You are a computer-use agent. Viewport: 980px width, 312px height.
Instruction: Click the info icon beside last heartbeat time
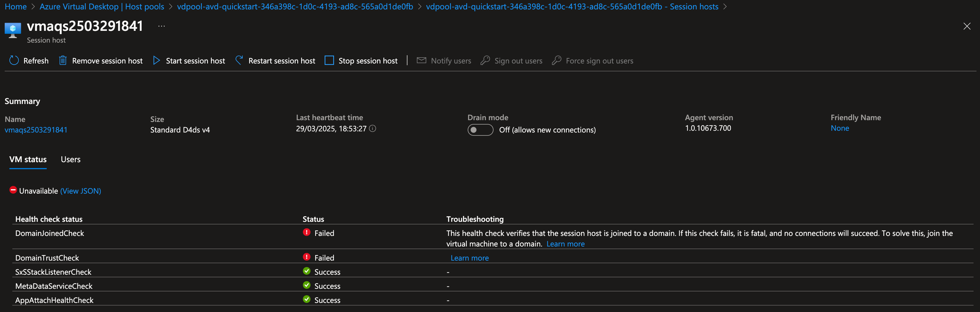(372, 129)
